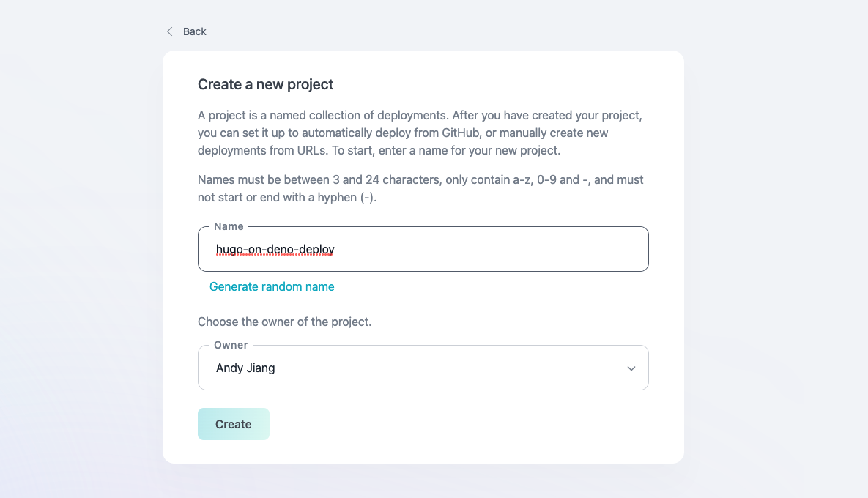Select the text hugo-on-deno-deploy
This screenshot has width=868, height=498.
tap(275, 249)
